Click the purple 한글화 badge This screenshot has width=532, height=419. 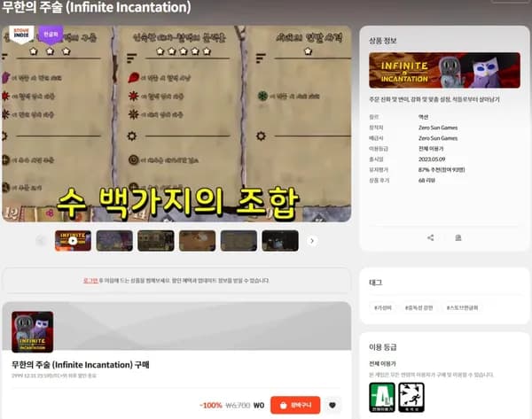pos(51,35)
